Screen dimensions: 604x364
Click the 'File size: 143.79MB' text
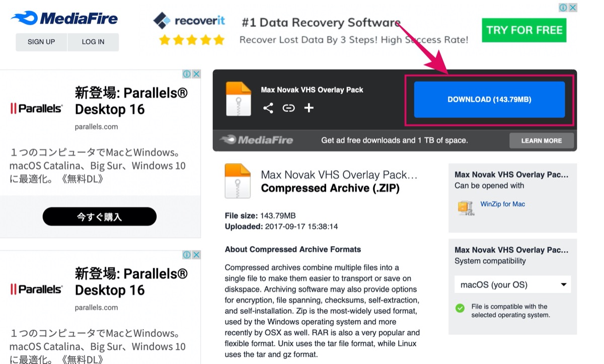[260, 216]
